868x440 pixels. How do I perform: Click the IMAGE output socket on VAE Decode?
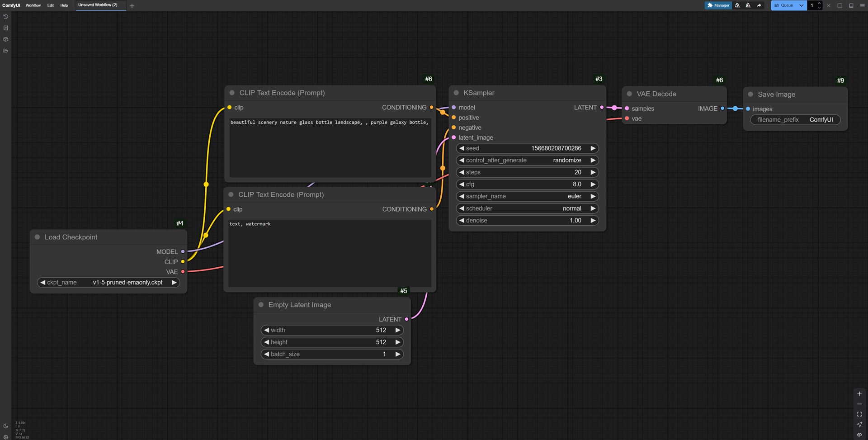pyautogui.click(x=722, y=109)
